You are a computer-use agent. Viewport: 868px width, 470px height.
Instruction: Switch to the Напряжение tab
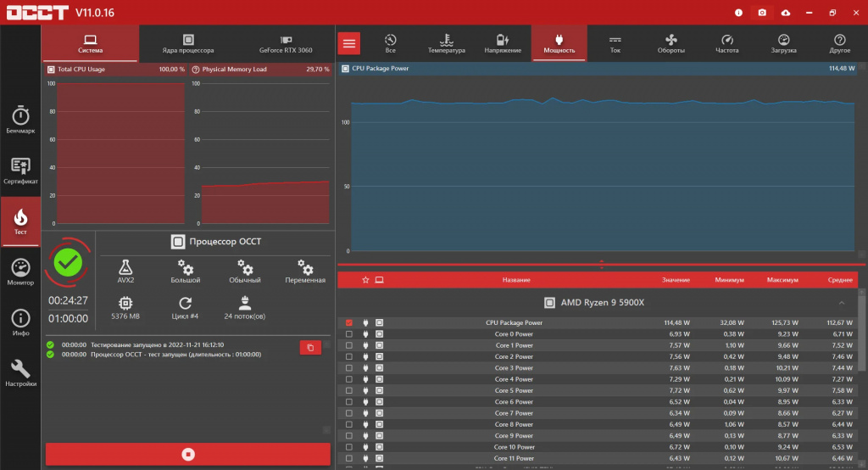pos(503,43)
